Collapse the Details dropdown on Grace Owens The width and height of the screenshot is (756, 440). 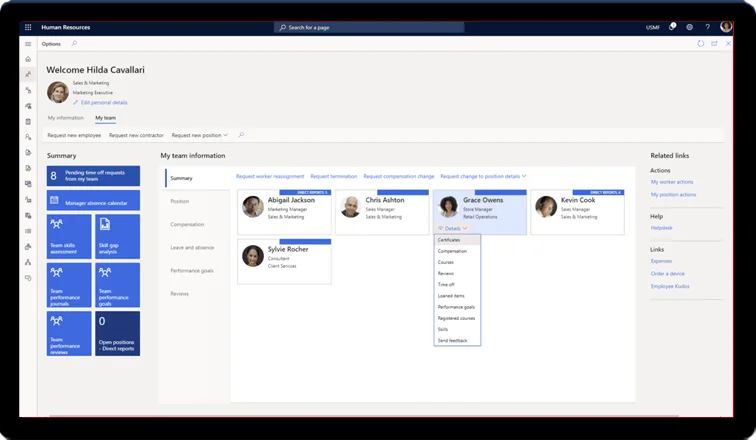tap(453, 228)
